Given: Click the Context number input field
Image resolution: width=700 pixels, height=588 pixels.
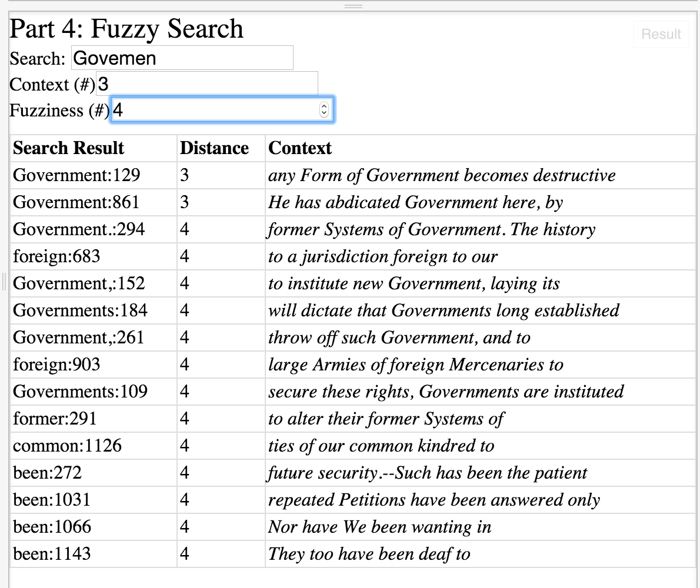Looking at the screenshot, I should [206, 84].
